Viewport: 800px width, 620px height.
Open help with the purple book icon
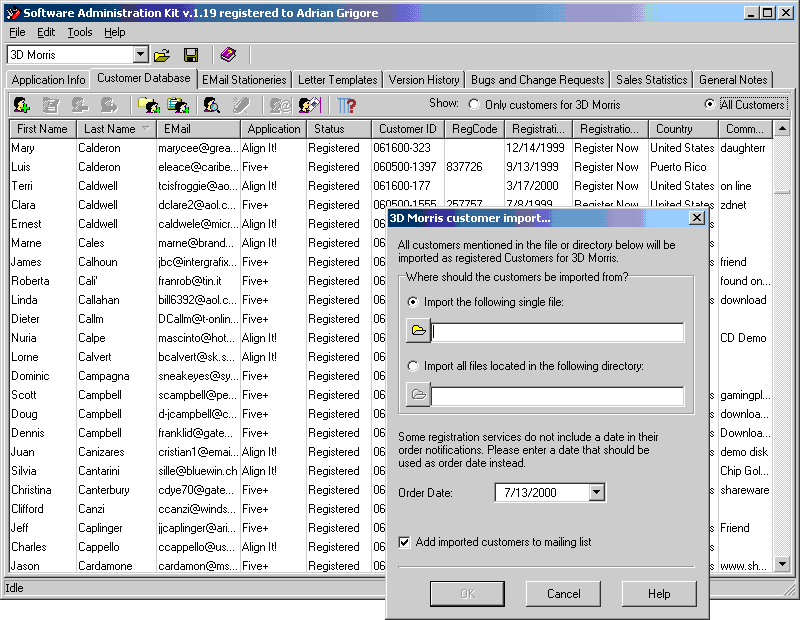coord(228,55)
